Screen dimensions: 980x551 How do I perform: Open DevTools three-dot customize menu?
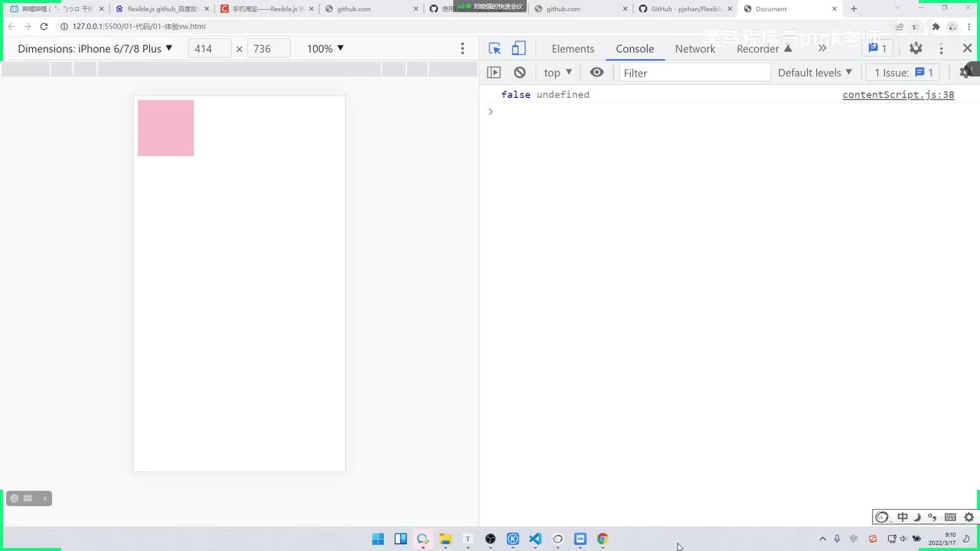[x=941, y=48]
